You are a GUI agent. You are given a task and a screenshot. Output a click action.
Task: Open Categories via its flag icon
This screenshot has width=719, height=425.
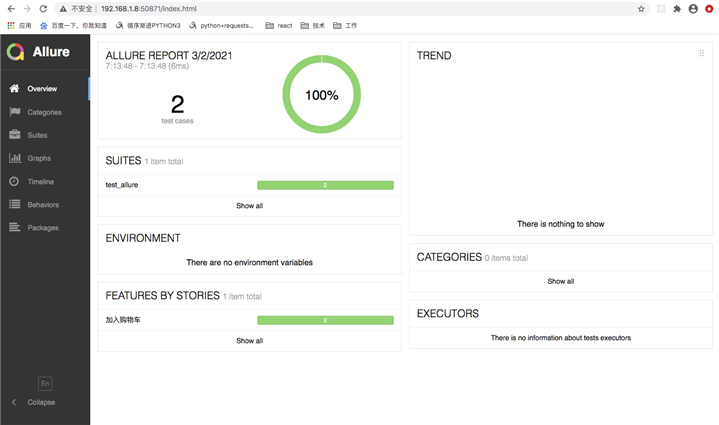15,111
